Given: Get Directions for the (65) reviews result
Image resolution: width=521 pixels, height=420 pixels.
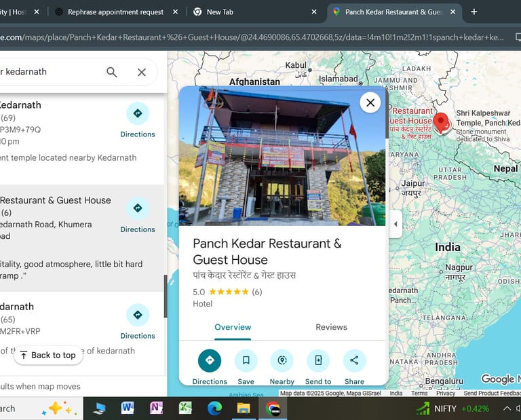Looking at the screenshot, I should pos(138,322).
